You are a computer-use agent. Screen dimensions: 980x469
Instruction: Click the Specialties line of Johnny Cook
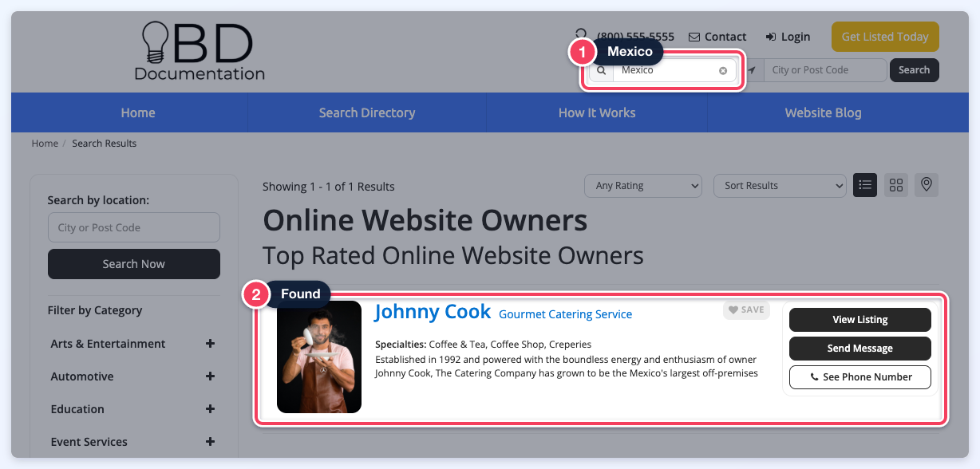(484, 345)
